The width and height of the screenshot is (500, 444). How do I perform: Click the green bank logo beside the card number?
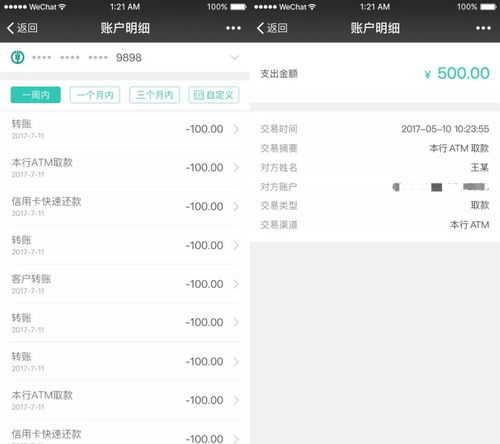point(18,57)
